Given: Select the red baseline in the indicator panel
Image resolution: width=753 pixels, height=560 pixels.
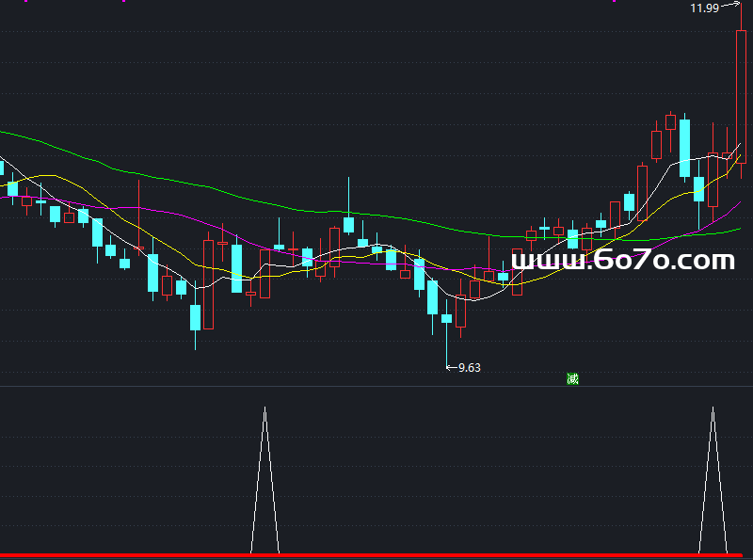Looking at the screenshot, I should 376,556.
